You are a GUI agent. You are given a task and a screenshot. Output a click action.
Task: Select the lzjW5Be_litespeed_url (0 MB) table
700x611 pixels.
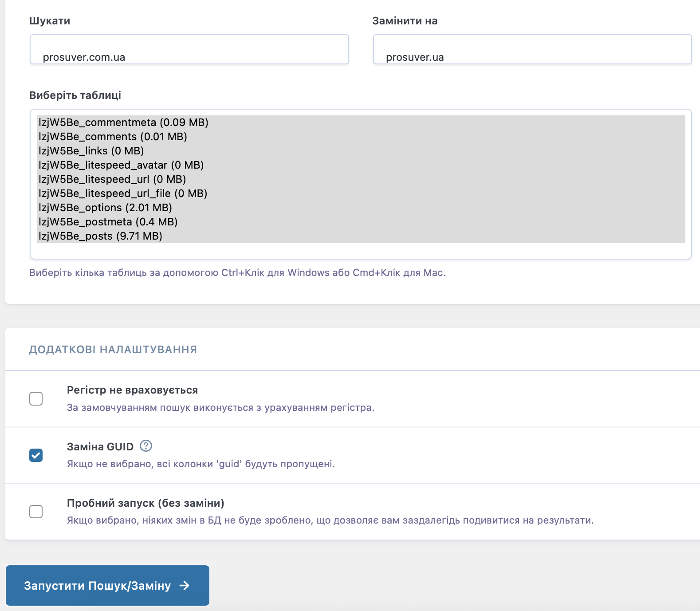coord(112,179)
